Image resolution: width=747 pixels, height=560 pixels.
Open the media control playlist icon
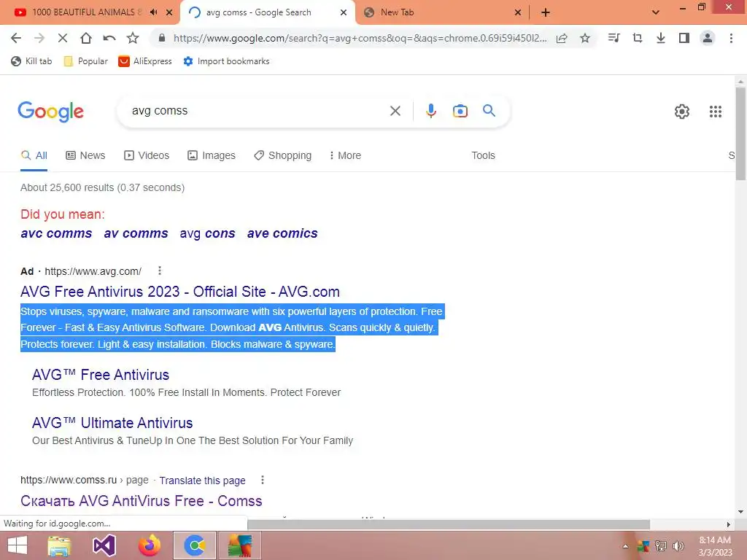(x=614, y=38)
